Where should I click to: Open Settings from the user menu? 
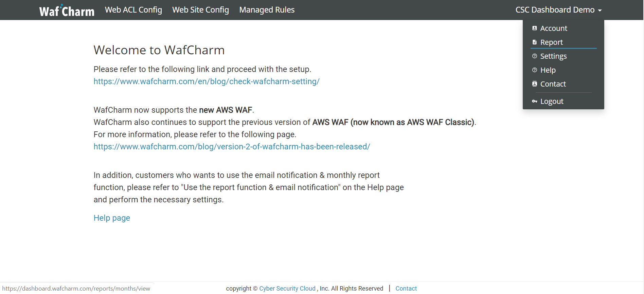(x=553, y=56)
